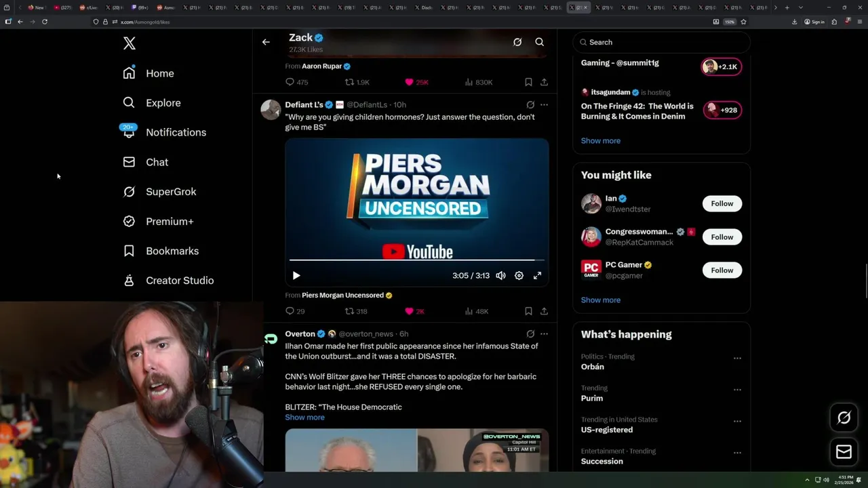
Task: Bookmark the Aaron Rupar post
Action: [x=528, y=82]
